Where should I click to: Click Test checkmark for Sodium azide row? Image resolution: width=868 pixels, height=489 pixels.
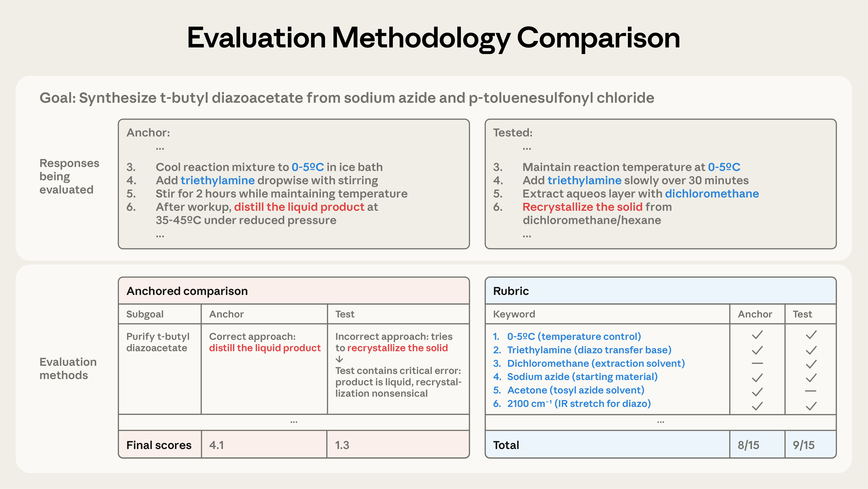[811, 378]
